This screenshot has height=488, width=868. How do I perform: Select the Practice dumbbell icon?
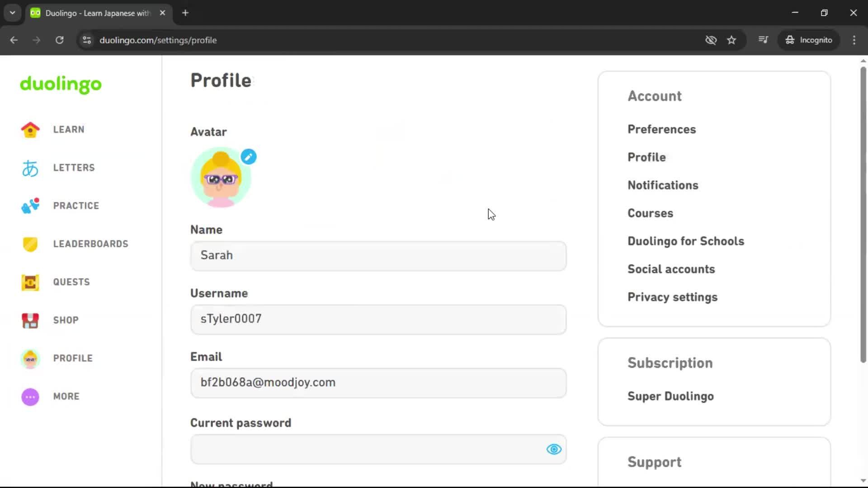coord(30,206)
